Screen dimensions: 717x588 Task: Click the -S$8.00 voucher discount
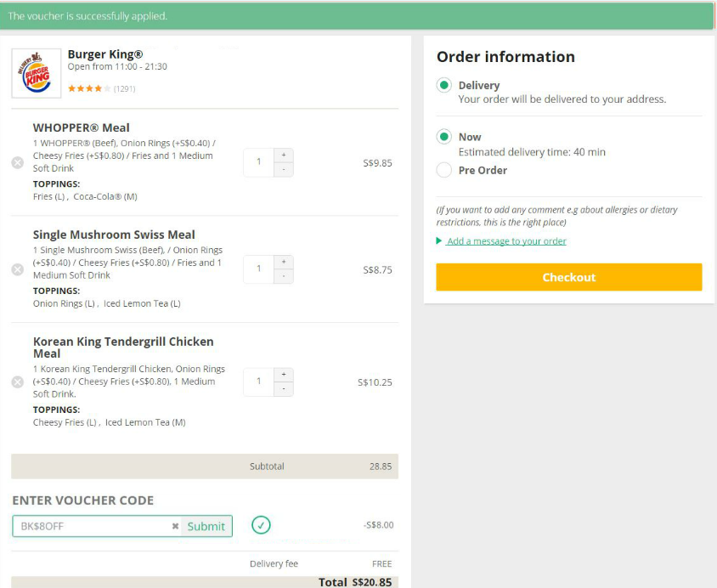click(x=378, y=525)
